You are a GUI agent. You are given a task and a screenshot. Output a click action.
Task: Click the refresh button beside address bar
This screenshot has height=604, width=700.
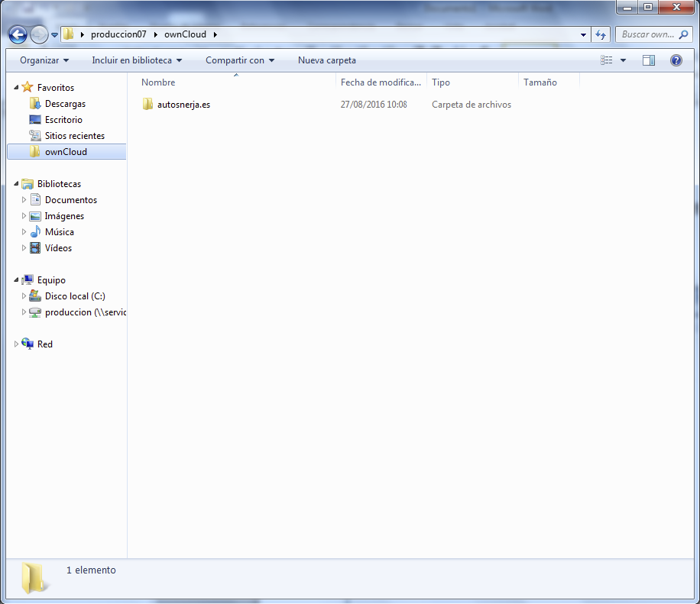pos(601,34)
